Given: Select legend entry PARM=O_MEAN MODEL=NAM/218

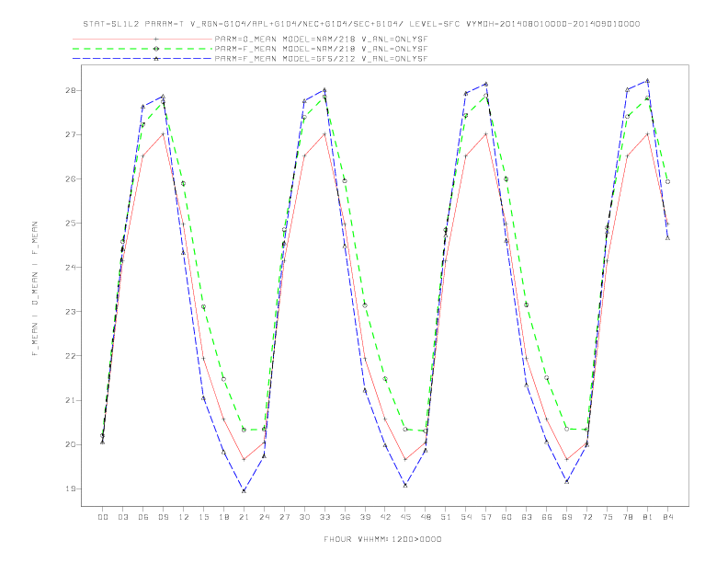Looking at the screenshot, I should pos(321,39).
